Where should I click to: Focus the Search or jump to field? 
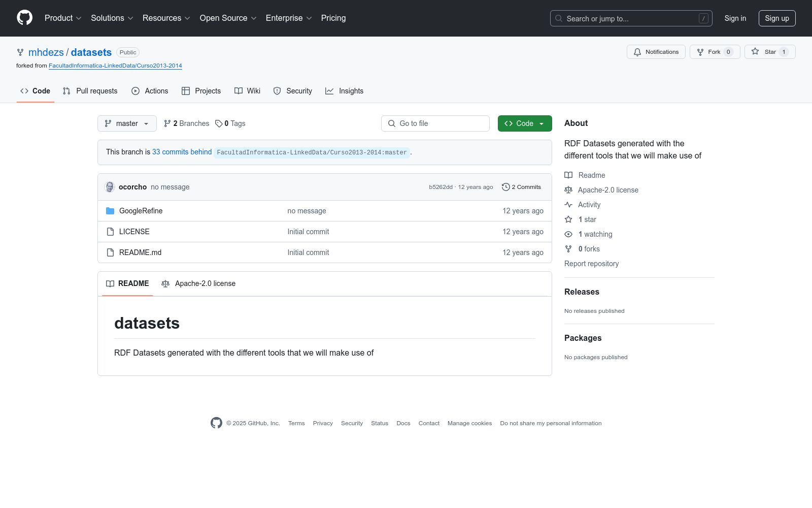[631, 18]
